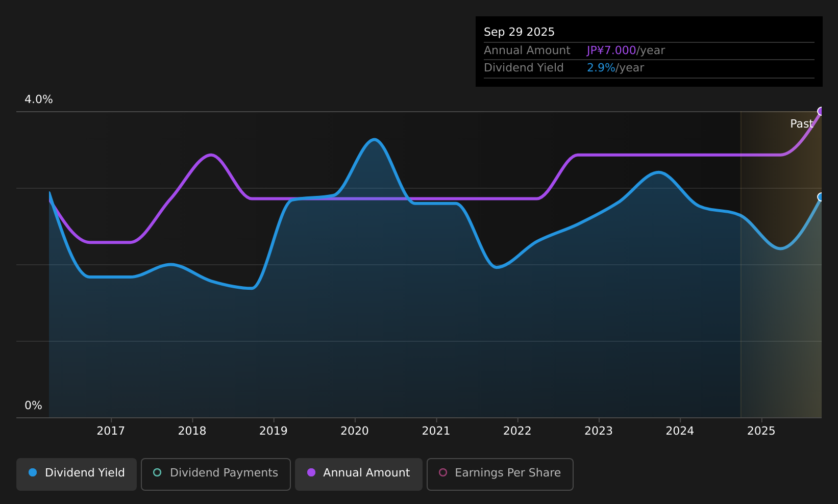838x504 pixels.
Task: Click the purple Annual Amount endpoint marker
Action: coord(821,111)
